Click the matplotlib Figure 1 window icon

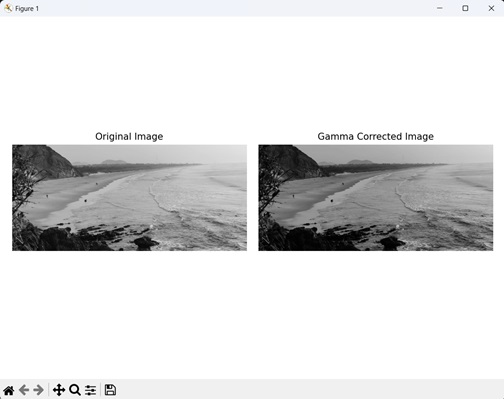point(8,8)
